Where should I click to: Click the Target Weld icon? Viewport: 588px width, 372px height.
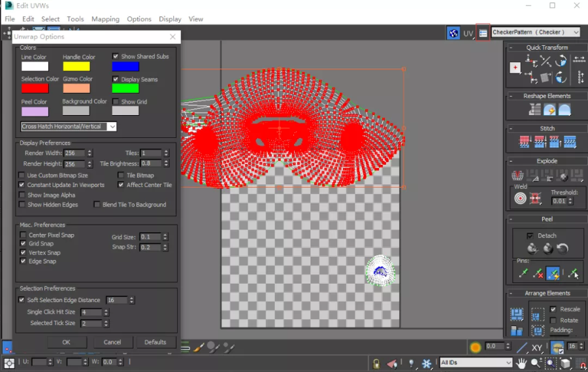(x=520, y=199)
